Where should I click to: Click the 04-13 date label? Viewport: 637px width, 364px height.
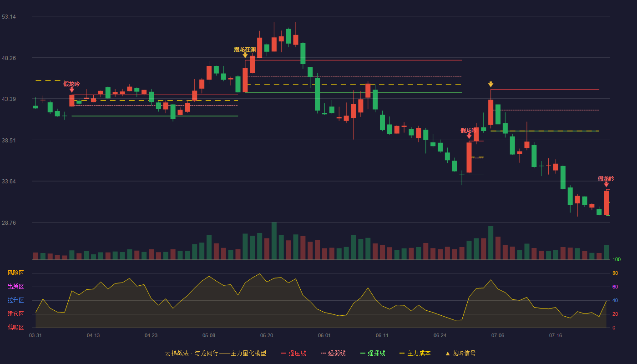[x=93, y=335]
